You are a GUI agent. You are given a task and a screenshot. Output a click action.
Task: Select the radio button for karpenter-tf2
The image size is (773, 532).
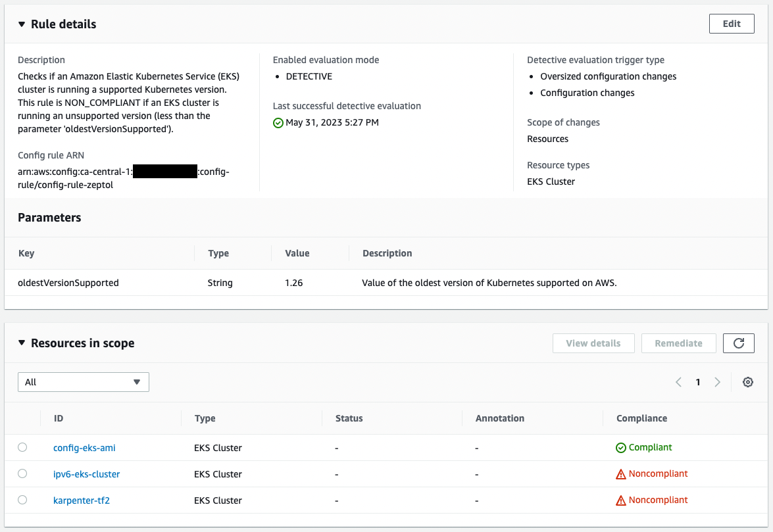(22, 500)
